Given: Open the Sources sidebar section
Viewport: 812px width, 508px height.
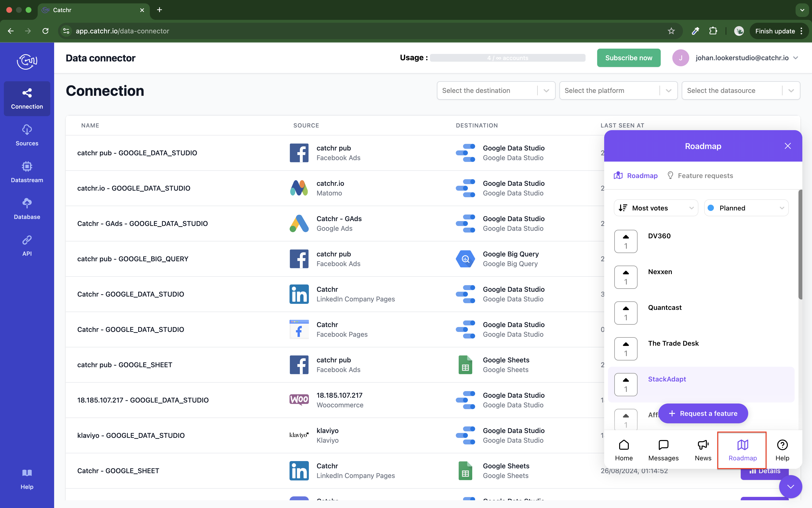Looking at the screenshot, I should (27, 135).
